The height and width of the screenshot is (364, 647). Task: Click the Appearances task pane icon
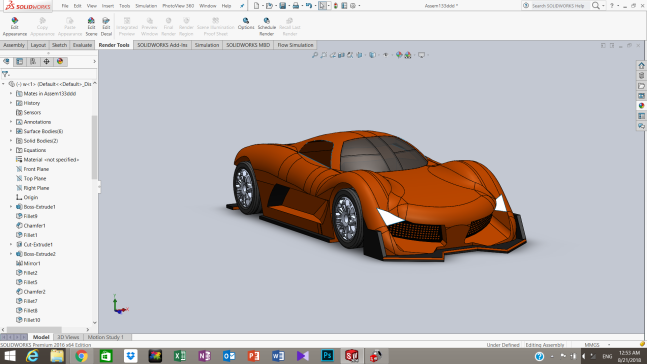(x=641, y=106)
